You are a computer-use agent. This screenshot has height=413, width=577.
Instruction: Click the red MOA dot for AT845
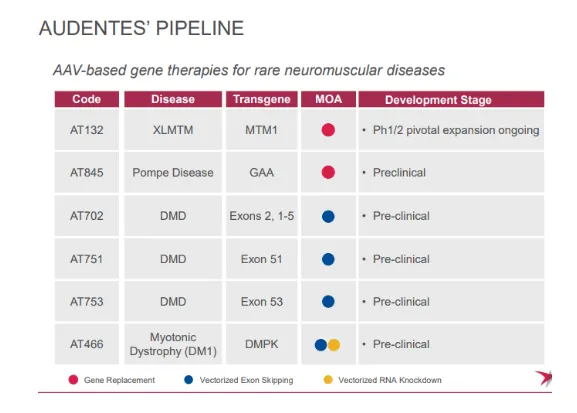pos(328,172)
